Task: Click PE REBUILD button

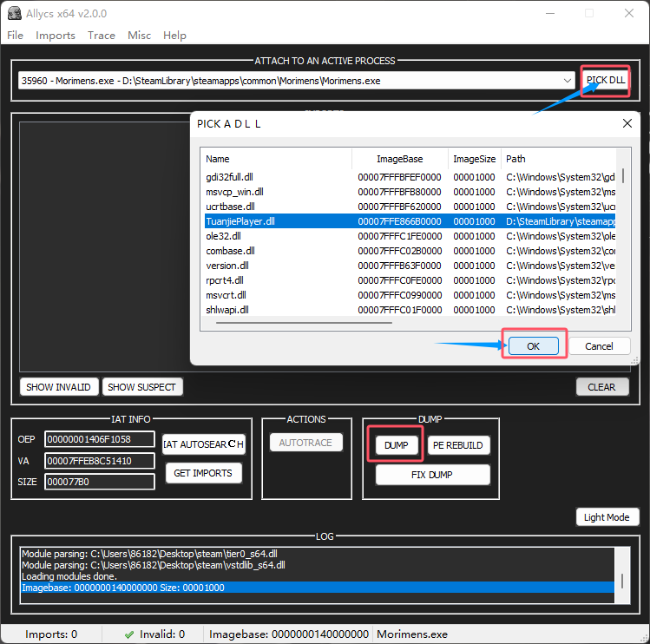Action: 458,445
